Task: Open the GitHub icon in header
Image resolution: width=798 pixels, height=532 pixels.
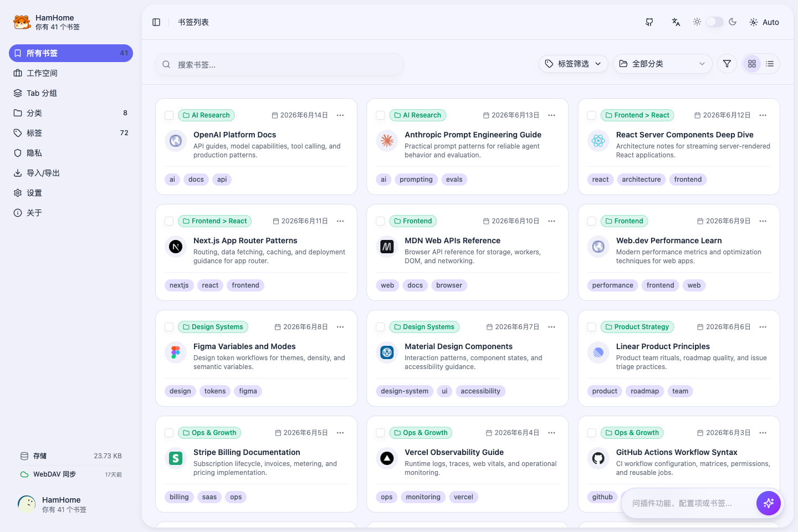Action: (649, 22)
